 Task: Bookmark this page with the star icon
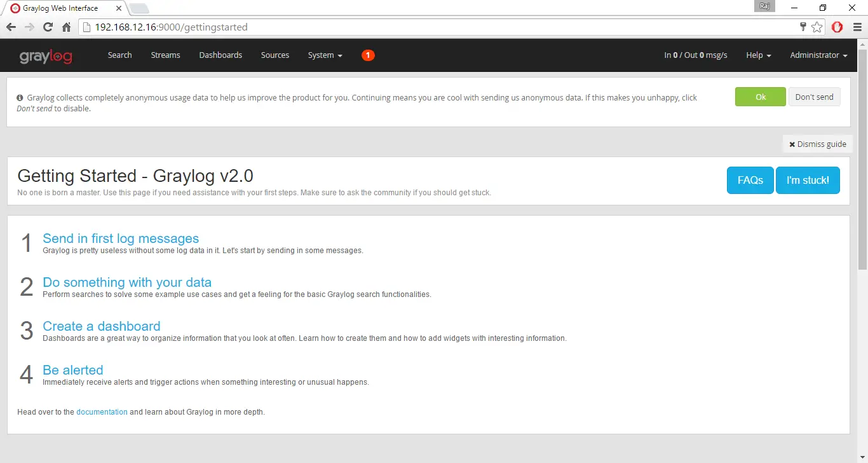[817, 27]
